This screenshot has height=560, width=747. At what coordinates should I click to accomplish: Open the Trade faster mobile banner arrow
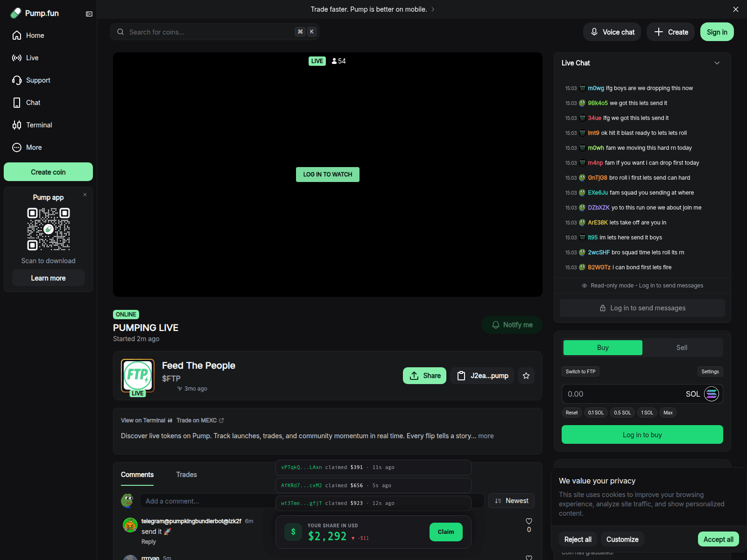(x=433, y=9)
